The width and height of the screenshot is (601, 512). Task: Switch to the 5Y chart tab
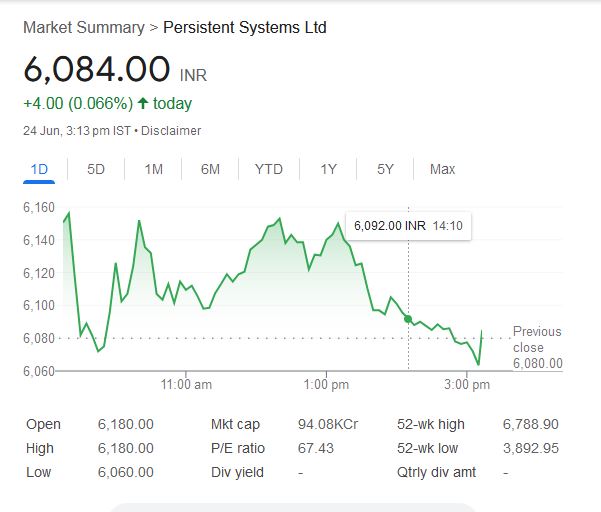click(x=385, y=169)
